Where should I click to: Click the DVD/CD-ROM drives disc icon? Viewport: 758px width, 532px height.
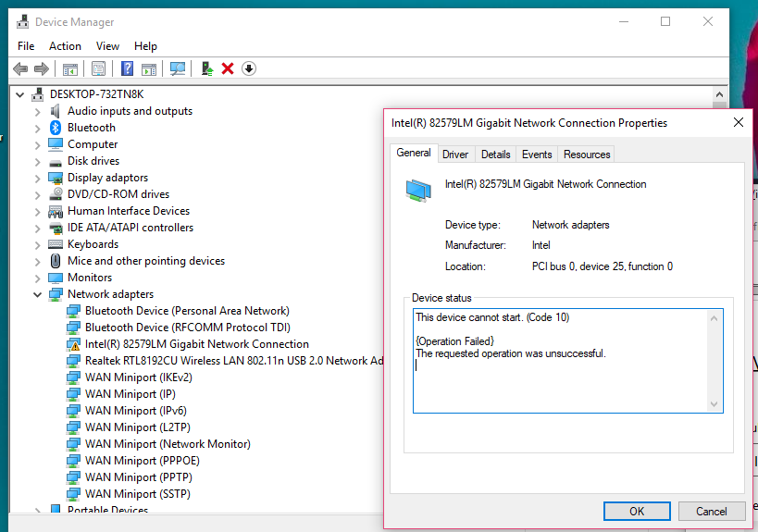coord(56,193)
